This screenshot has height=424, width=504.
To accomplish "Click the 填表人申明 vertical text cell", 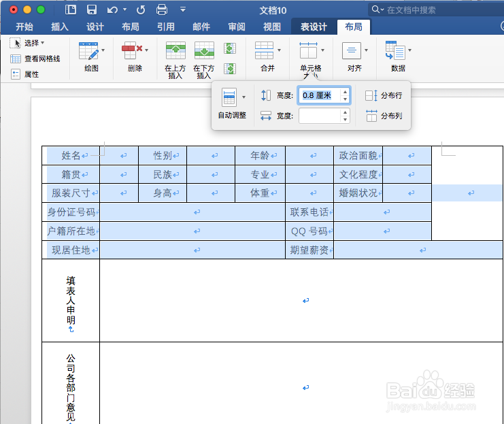I will pyautogui.click(x=71, y=300).
